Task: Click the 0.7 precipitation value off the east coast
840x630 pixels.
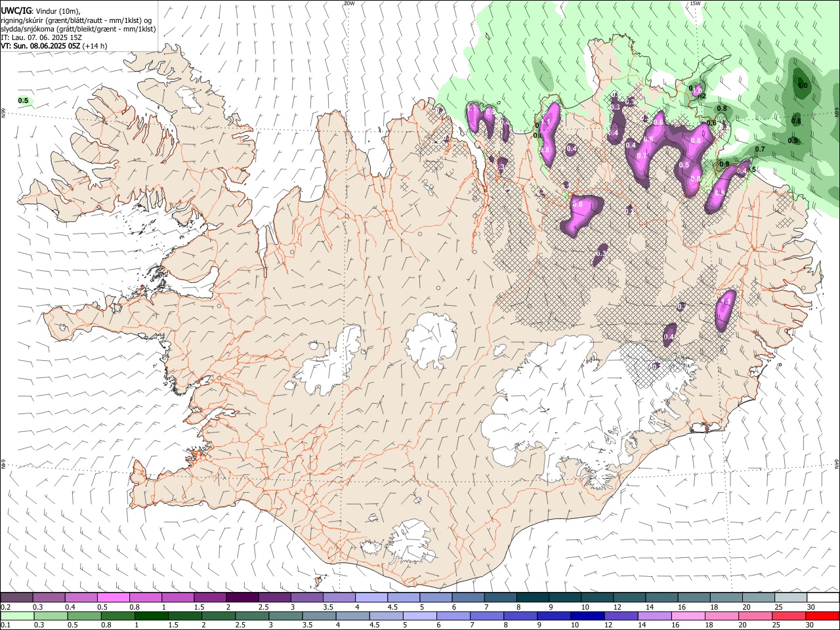Action: coord(760,150)
